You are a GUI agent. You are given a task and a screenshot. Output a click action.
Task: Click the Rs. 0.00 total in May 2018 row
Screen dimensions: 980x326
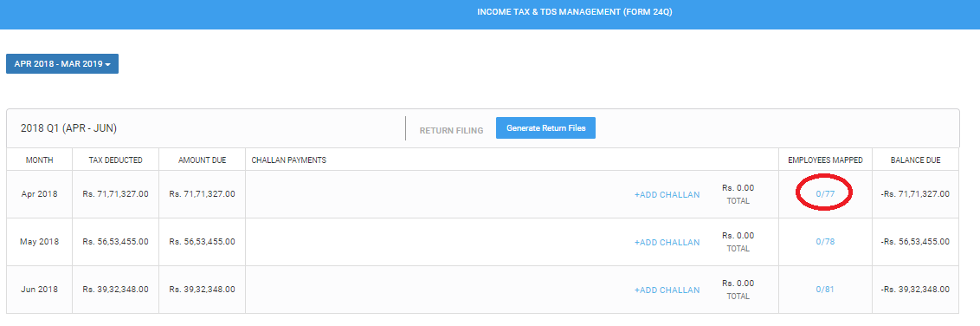(x=738, y=235)
